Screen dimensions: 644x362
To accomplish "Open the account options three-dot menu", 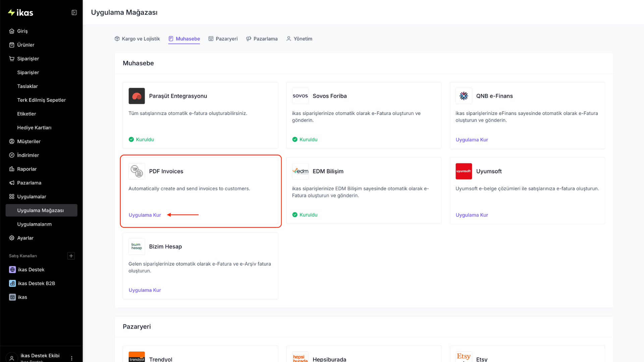I will (72, 358).
